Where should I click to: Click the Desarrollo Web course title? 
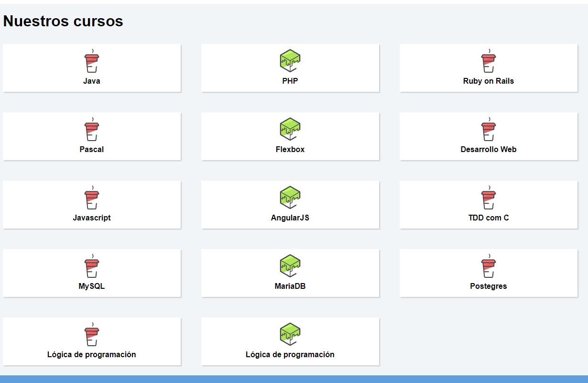click(488, 150)
